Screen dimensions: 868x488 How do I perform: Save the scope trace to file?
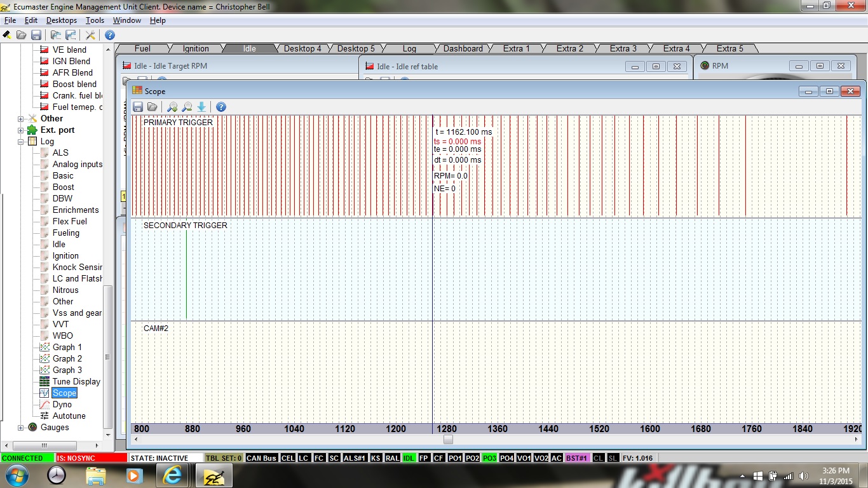(x=138, y=107)
